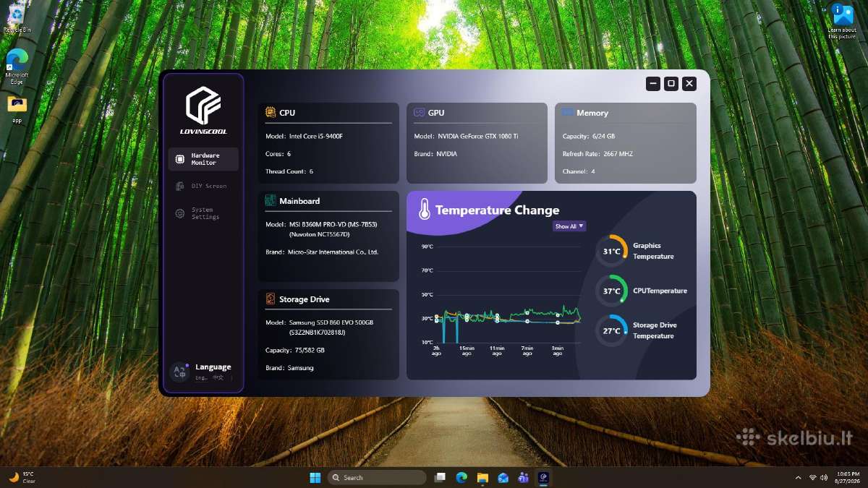Viewport: 868px width, 488px height.
Task: Click the Graphics Temperature label
Action: click(653, 251)
